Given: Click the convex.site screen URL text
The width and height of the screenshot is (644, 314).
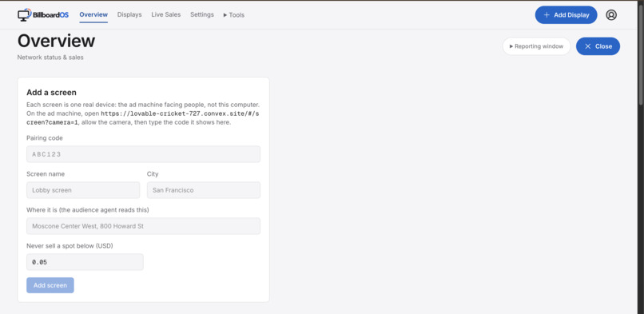Looking at the screenshot, I should [x=143, y=117].
